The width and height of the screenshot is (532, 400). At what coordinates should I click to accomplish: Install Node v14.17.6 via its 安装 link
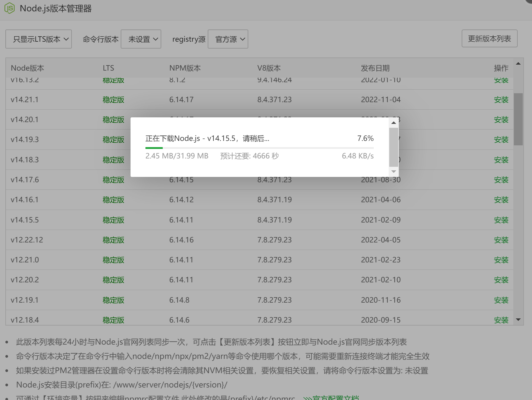[x=501, y=180]
